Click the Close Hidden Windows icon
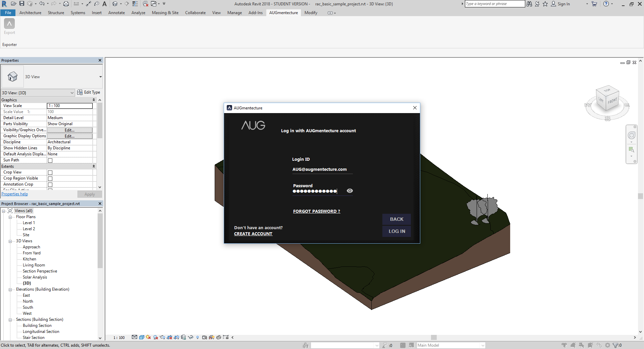The height and width of the screenshot is (349, 644). tap(146, 4)
